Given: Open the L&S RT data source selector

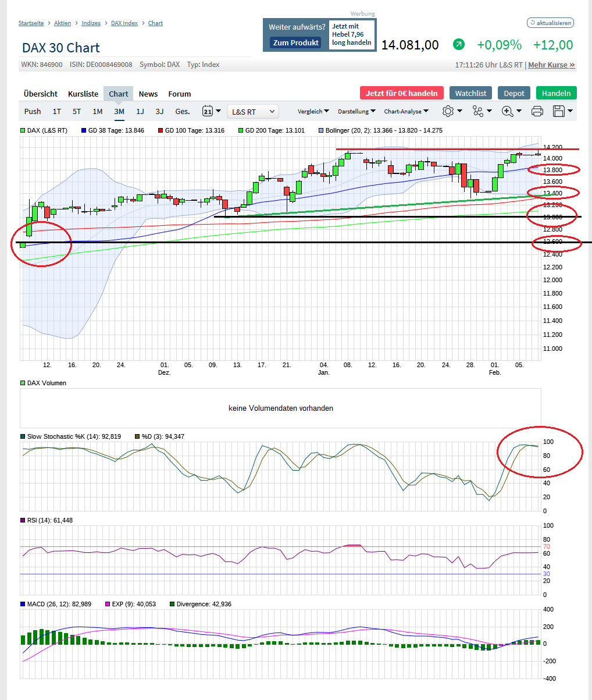Looking at the screenshot, I should [x=252, y=111].
